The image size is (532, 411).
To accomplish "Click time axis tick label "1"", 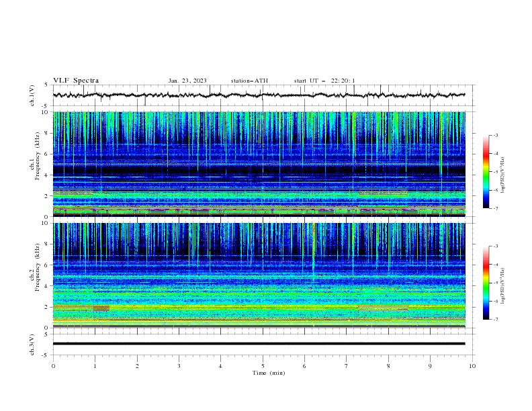I will pos(95,366).
